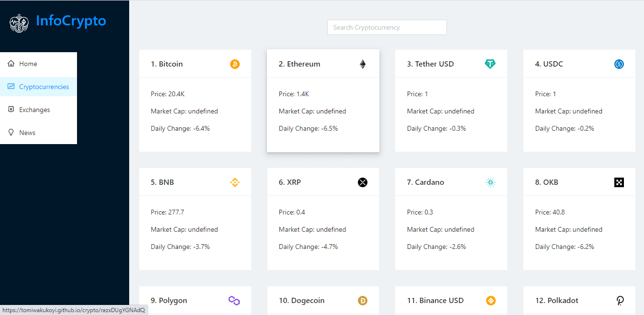644x315 pixels.
Task: Open the 7. Cardano card title
Action: (425, 182)
